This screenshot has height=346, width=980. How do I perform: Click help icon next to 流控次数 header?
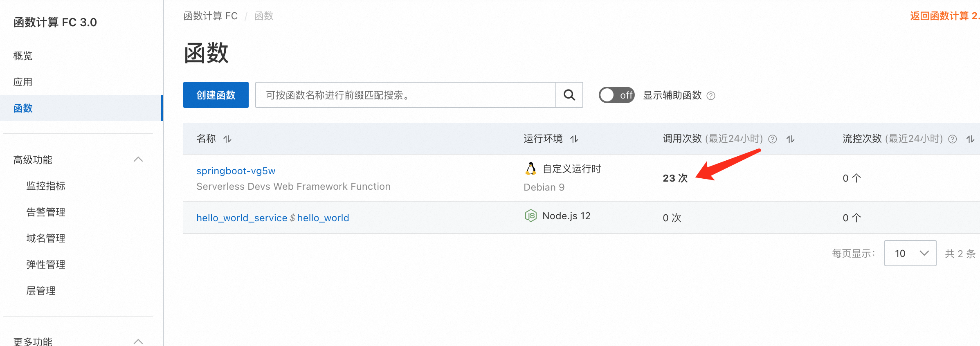click(952, 139)
